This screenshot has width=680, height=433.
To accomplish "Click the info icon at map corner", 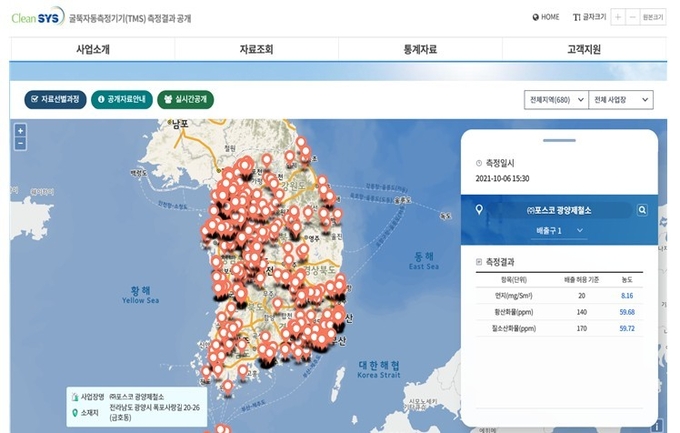I will (x=655, y=423).
